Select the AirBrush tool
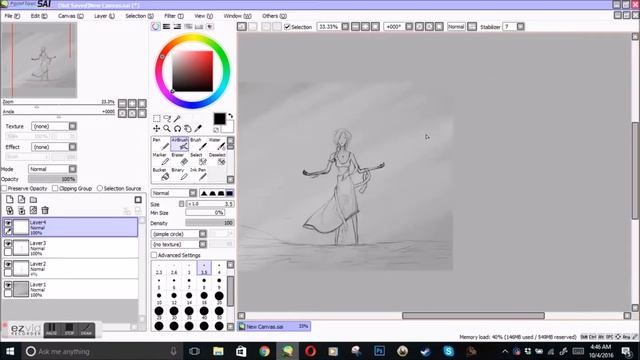 coord(180,144)
